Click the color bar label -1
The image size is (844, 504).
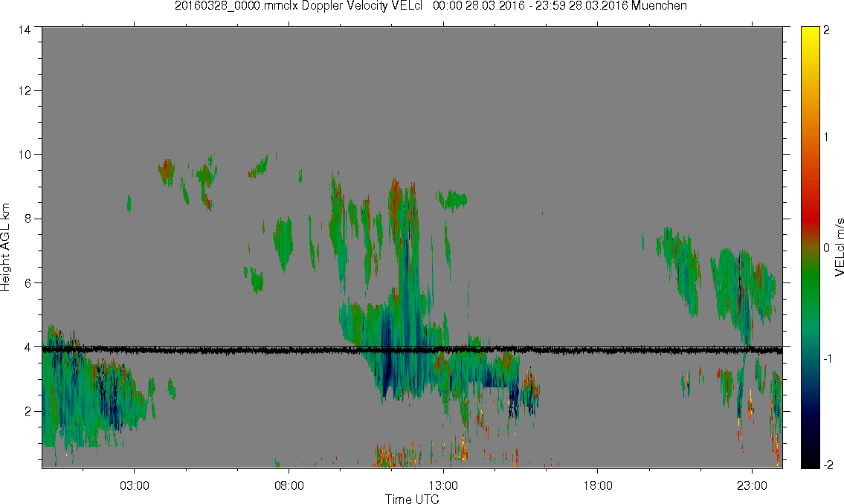click(x=826, y=359)
